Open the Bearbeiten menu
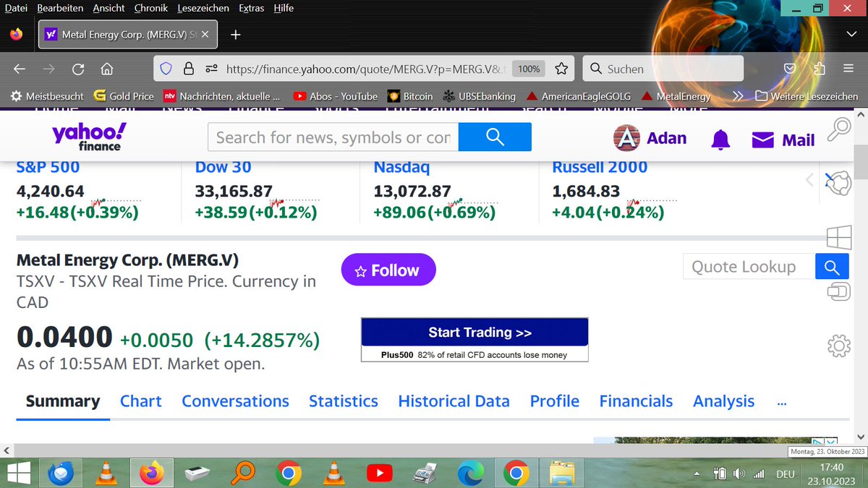 60,8
